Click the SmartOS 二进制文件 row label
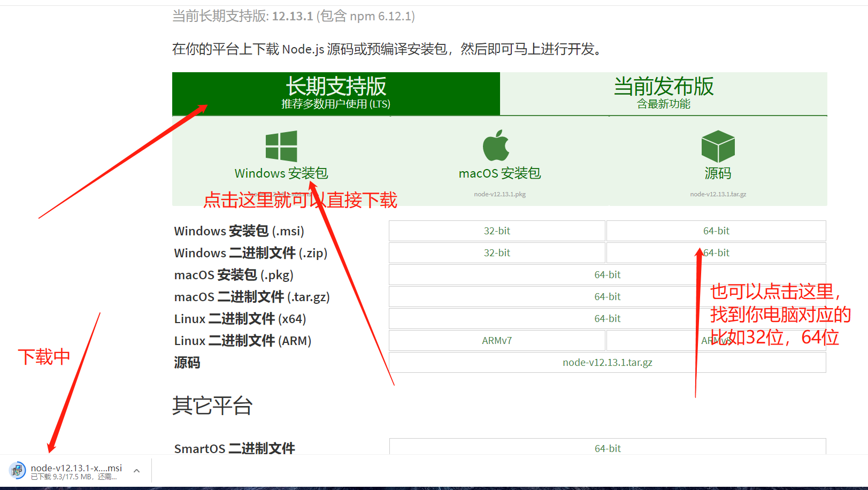The image size is (868, 490). pyautogui.click(x=234, y=448)
